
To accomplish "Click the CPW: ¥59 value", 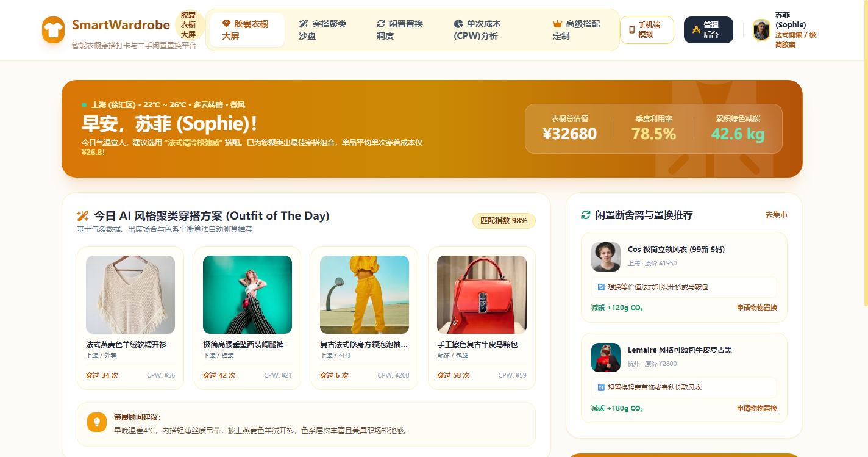I will 512,375.
